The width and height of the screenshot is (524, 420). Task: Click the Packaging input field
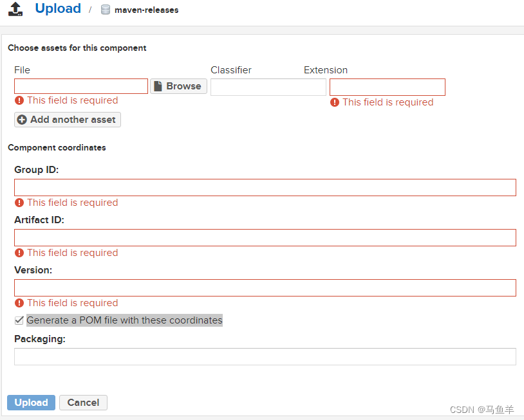coord(265,356)
